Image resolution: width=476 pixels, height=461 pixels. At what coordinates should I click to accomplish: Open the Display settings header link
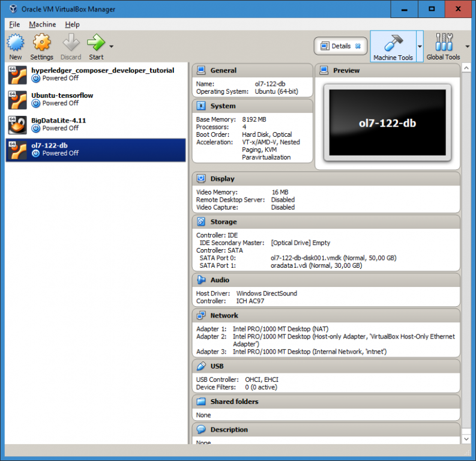tap(223, 179)
